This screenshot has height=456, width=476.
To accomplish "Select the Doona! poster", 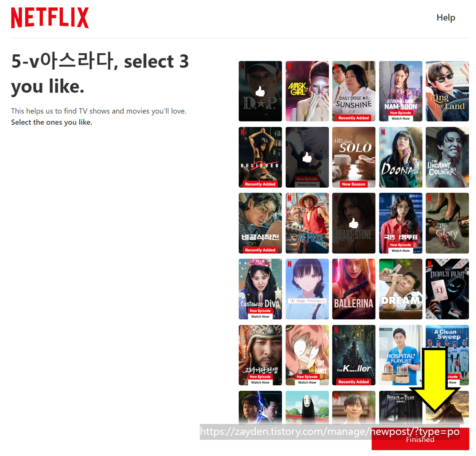I will click(x=401, y=157).
